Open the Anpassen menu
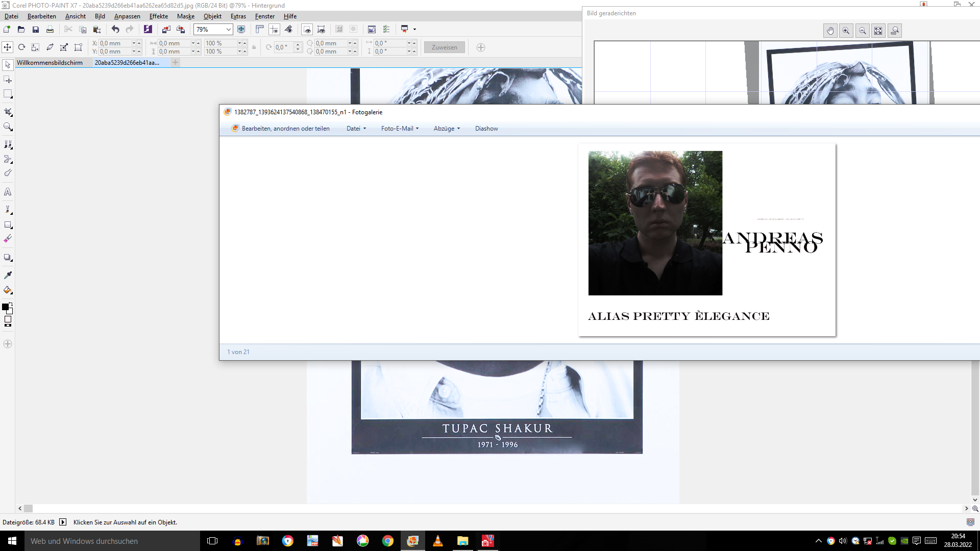Image resolution: width=980 pixels, height=551 pixels. (x=127, y=16)
